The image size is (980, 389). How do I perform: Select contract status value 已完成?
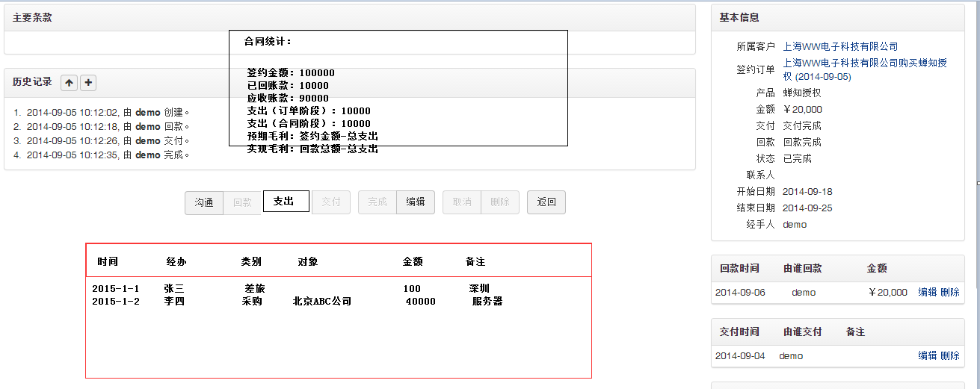coord(798,158)
